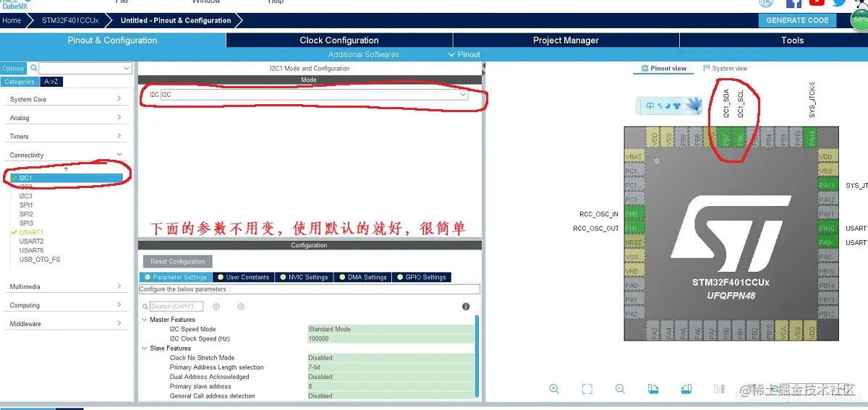Image resolution: width=868 pixels, height=410 pixels.
Task: Go to previous parameter search result
Action: click(x=216, y=307)
